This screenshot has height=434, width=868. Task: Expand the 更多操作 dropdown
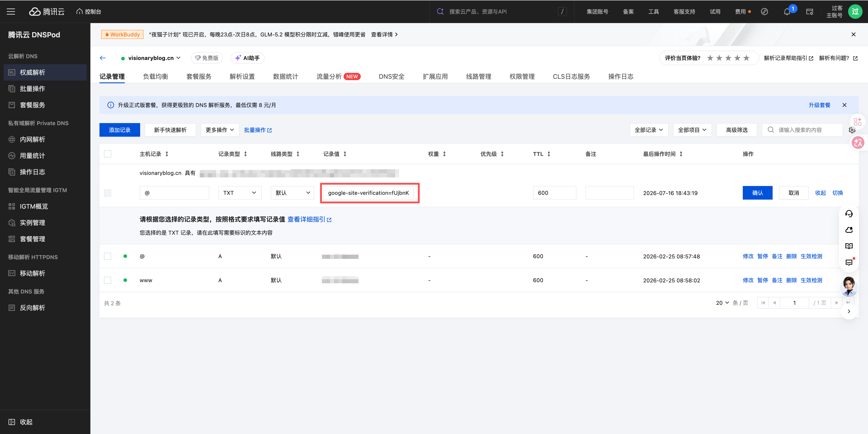point(220,130)
